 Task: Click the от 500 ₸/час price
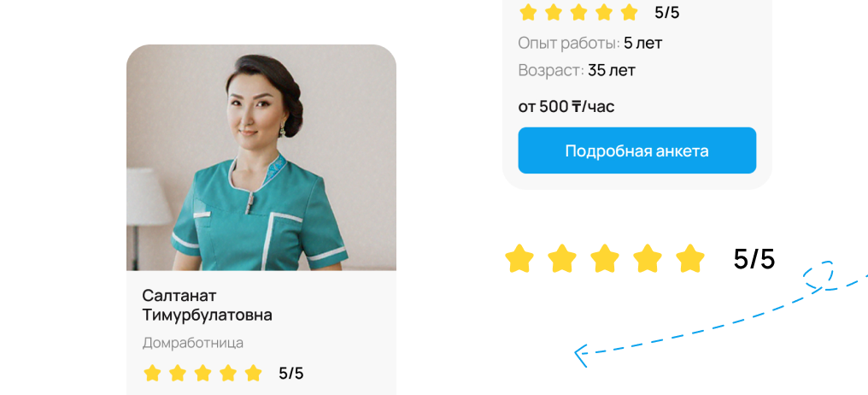point(566,106)
